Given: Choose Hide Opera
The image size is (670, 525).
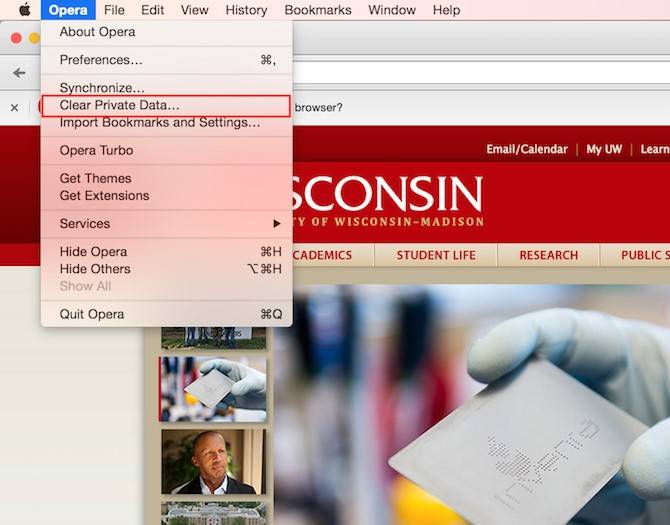Looking at the screenshot, I should 167,252.
